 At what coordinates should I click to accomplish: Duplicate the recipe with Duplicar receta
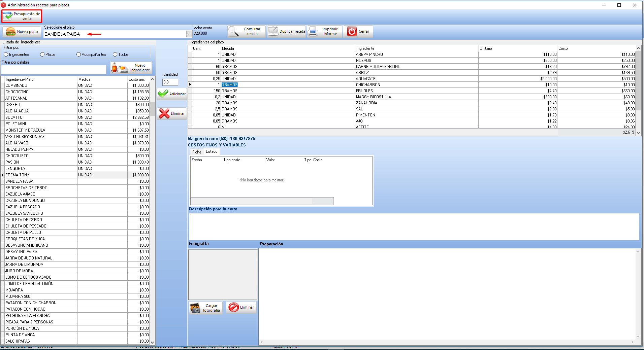coord(287,32)
